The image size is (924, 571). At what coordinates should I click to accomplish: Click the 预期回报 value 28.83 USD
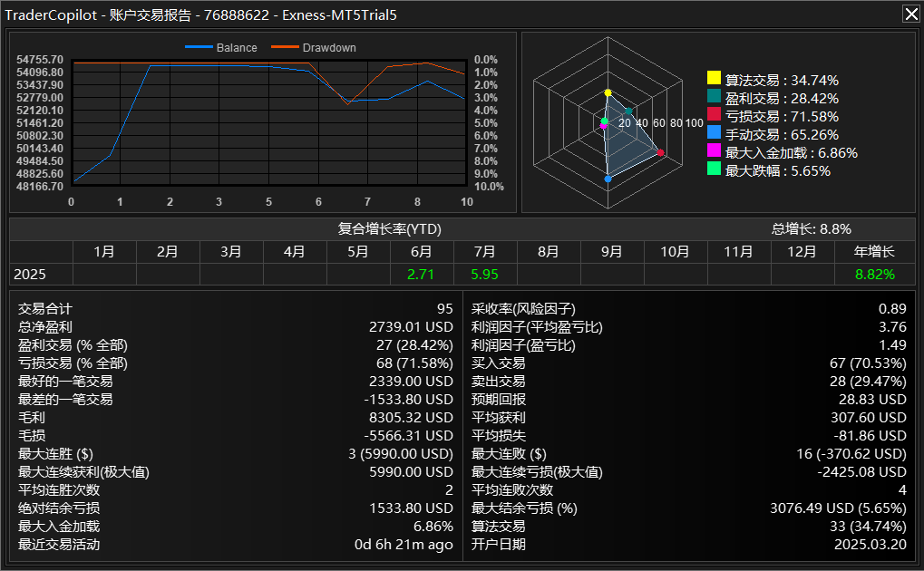coord(872,400)
